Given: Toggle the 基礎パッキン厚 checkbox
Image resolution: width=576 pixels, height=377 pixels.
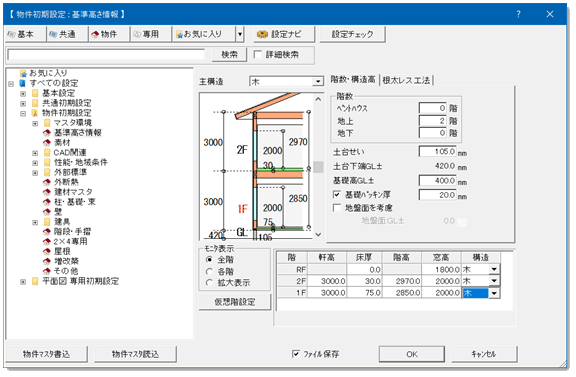Looking at the screenshot, I should coord(336,194).
